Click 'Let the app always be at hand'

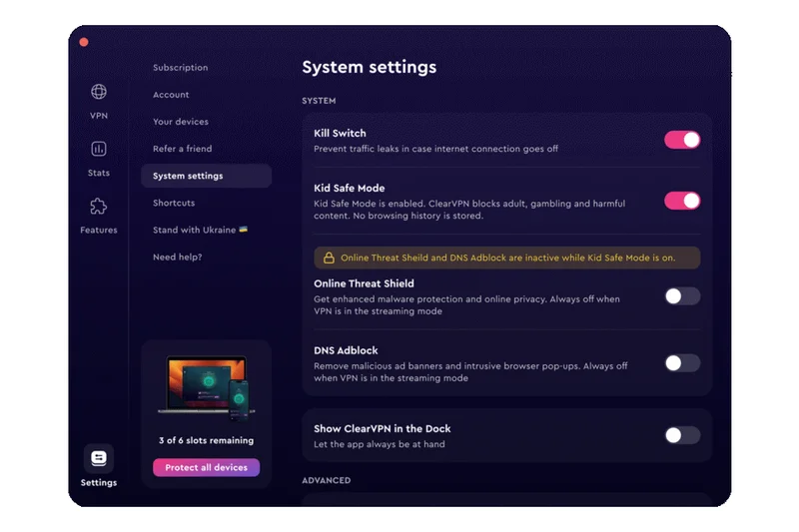(x=380, y=444)
